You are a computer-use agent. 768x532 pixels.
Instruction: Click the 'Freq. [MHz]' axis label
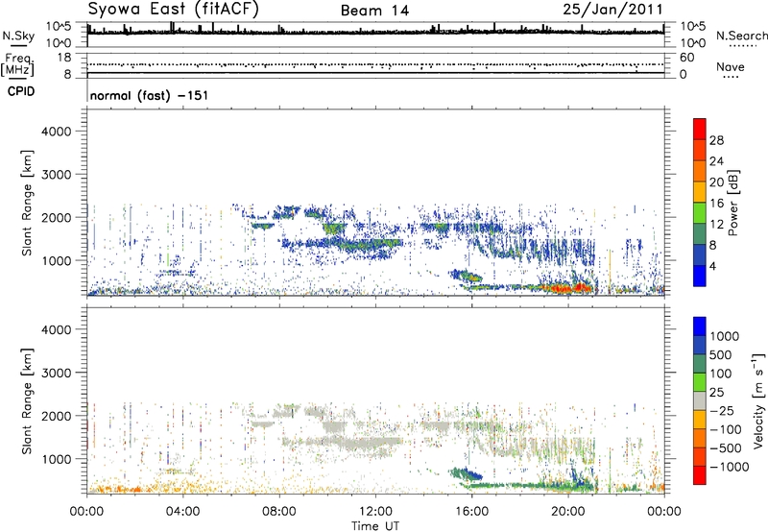tap(18, 65)
